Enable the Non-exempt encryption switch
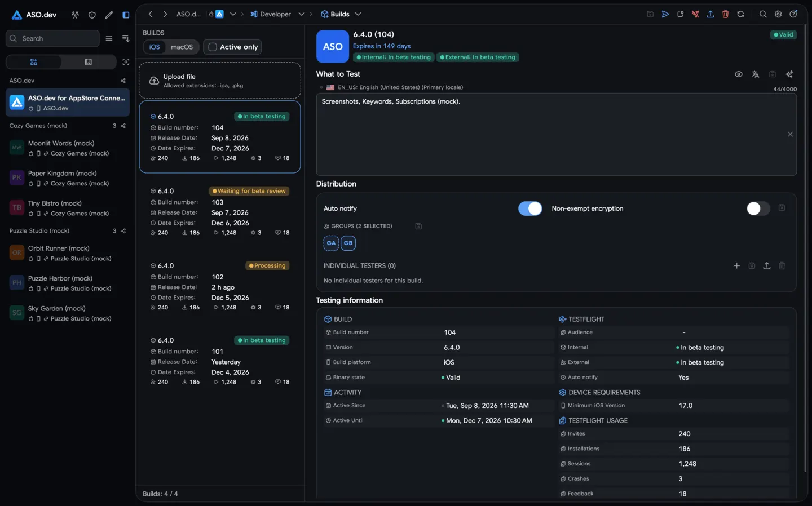Viewport: 812px width, 506px height. 758,208
